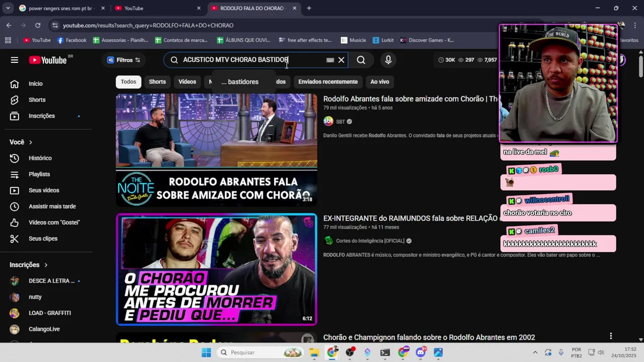Start voice search with the microphone

pyautogui.click(x=388, y=60)
